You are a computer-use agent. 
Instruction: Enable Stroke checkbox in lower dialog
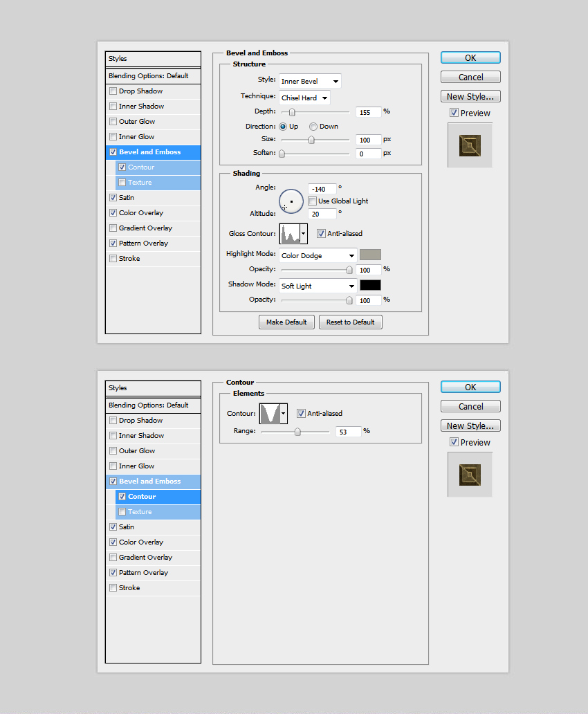[x=113, y=588]
